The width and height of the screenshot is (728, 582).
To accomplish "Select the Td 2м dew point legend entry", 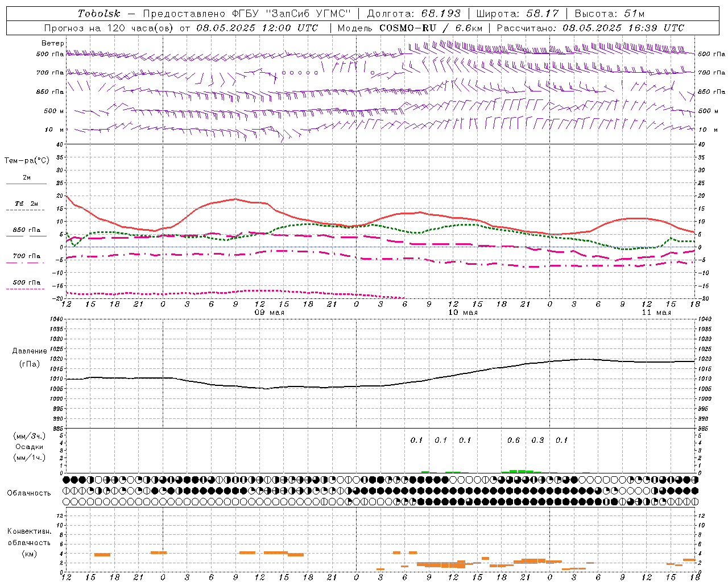I will coord(27,203).
